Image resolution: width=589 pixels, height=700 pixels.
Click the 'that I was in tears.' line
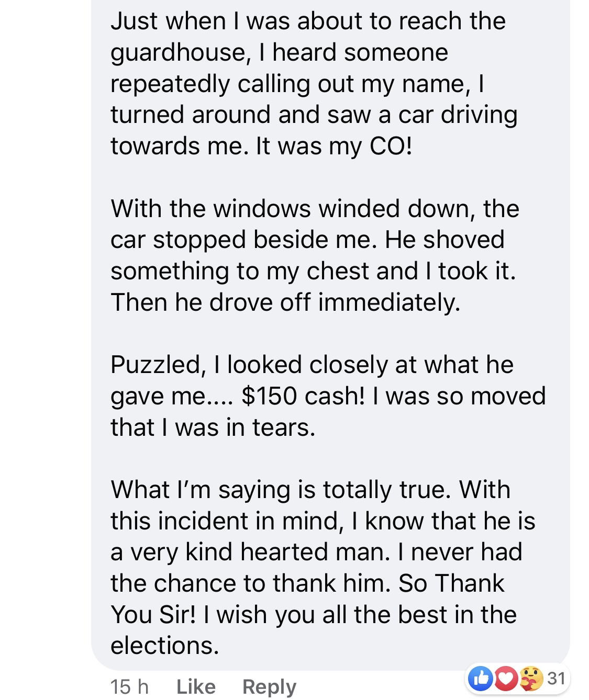point(213,427)
